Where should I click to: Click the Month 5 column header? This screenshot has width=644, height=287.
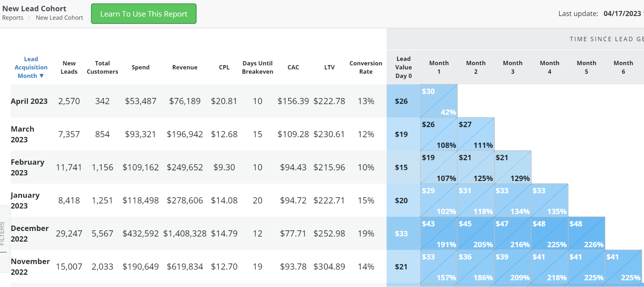click(586, 67)
